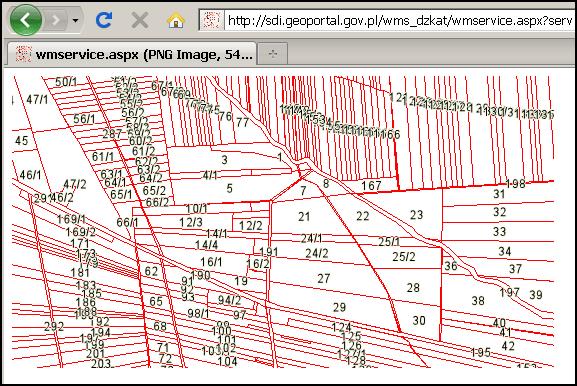Viewport: 577px width, 386px height.
Task: Open a new tab with the plus button
Action: point(273,54)
